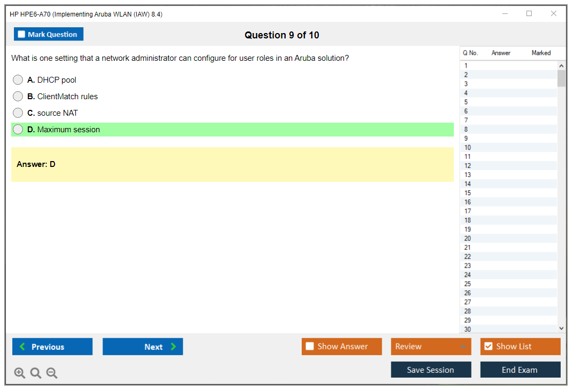This screenshot has width=574, height=392.
Task: Tick the Mark Question checkbox
Action: [21, 34]
